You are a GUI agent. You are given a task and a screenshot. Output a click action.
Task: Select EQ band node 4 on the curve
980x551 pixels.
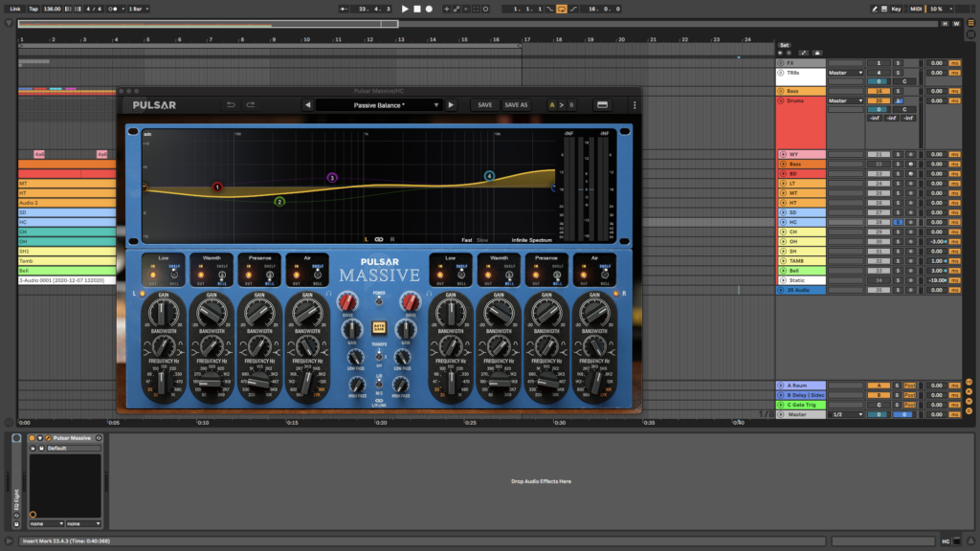point(489,176)
